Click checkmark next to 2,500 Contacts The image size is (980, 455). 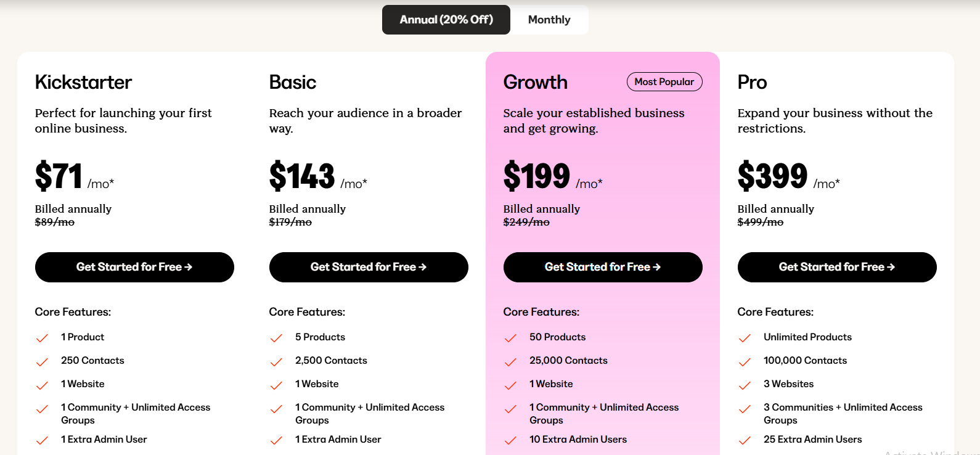276,361
